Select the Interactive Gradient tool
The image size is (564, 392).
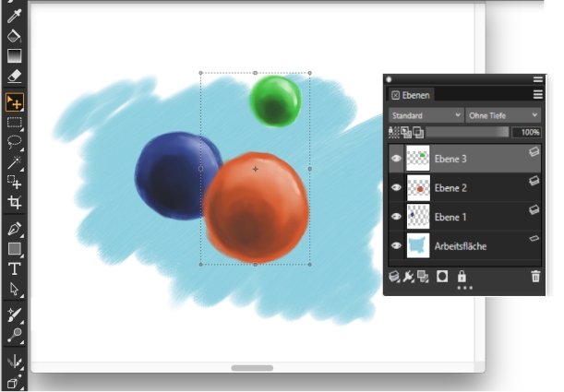[x=14, y=56]
